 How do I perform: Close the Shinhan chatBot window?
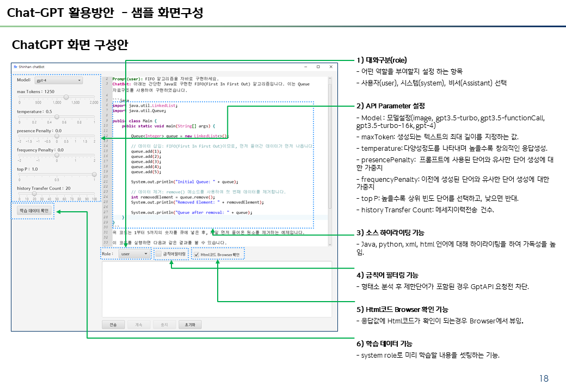(331, 67)
